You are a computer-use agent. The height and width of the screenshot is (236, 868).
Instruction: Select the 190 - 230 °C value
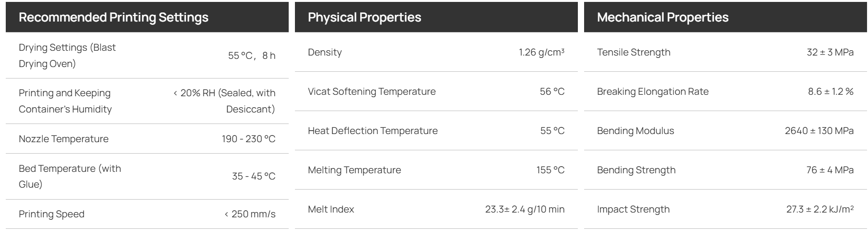pos(248,139)
